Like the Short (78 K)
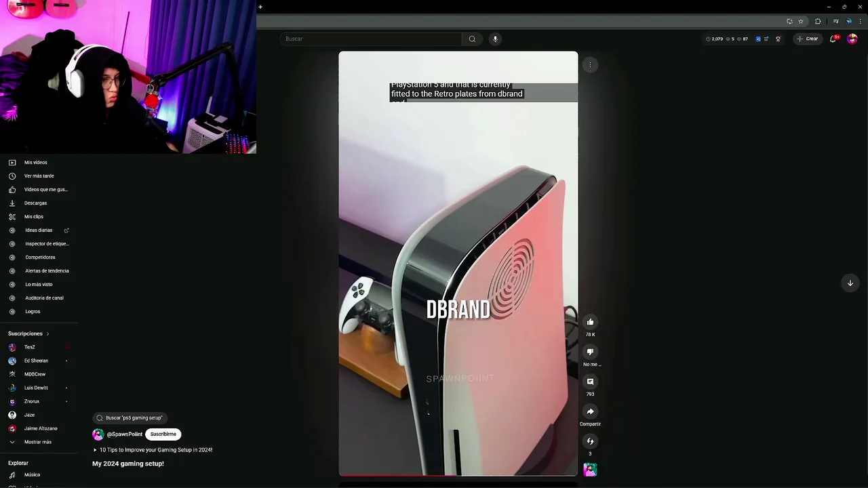868x488 pixels. 590,322
